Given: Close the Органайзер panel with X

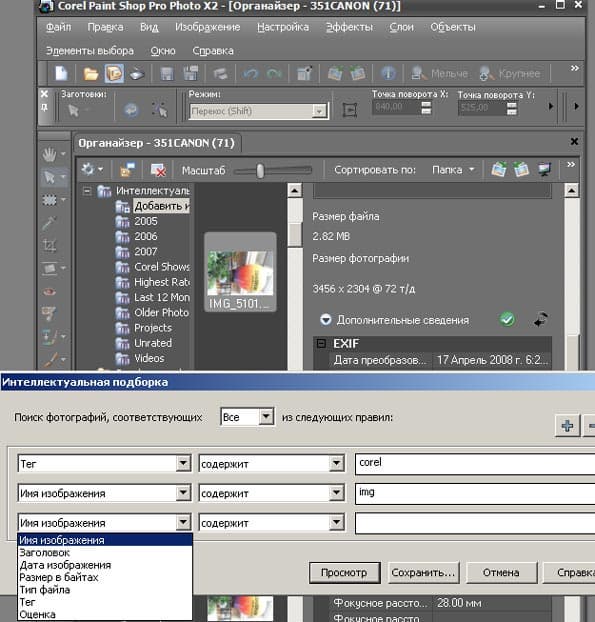Looking at the screenshot, I should (x=574, y=141).
